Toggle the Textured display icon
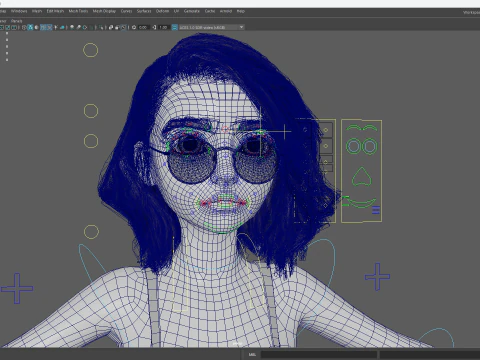This screenshot has width=480, height=360. (x=49, y=27)
